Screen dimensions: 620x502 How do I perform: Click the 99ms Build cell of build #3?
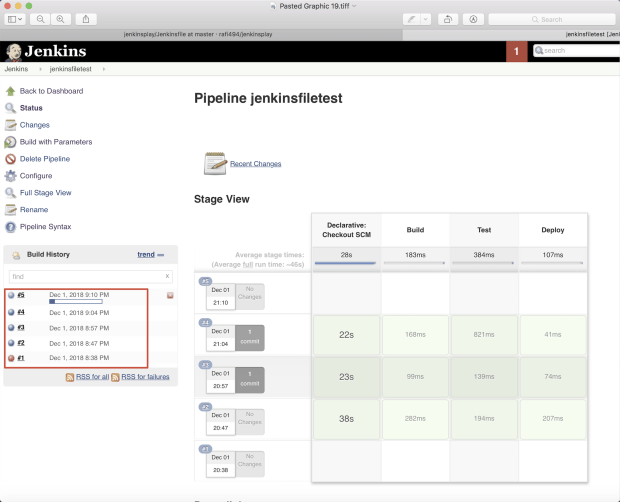[415, 377]
